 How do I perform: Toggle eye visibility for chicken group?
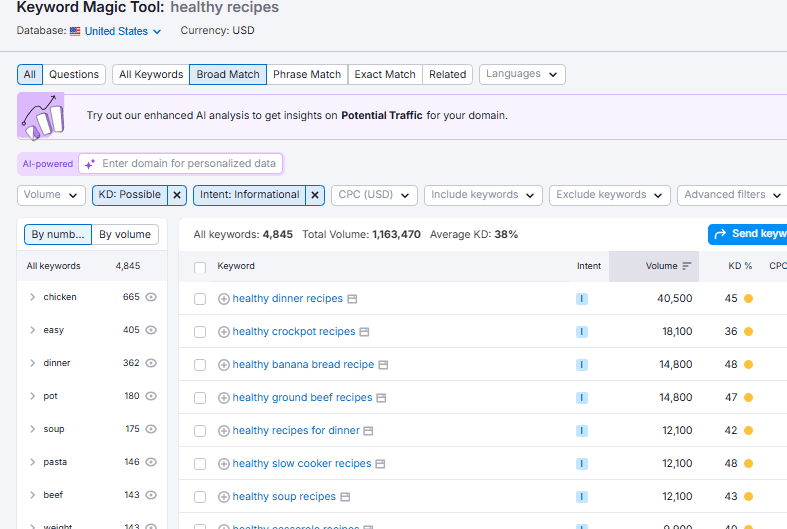coord(151,297)
